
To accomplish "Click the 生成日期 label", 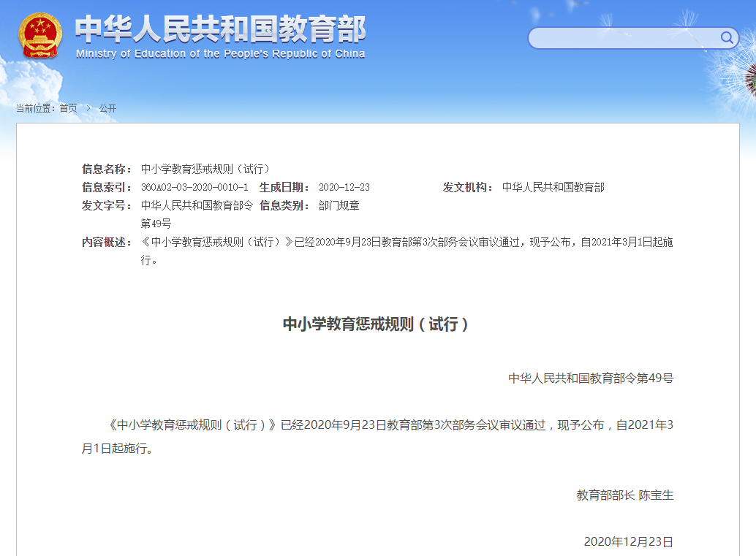I will [284, 188].
